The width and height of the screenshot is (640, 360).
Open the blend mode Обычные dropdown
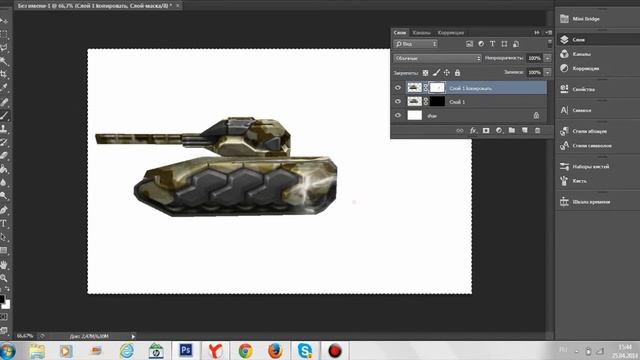point(438,58)
